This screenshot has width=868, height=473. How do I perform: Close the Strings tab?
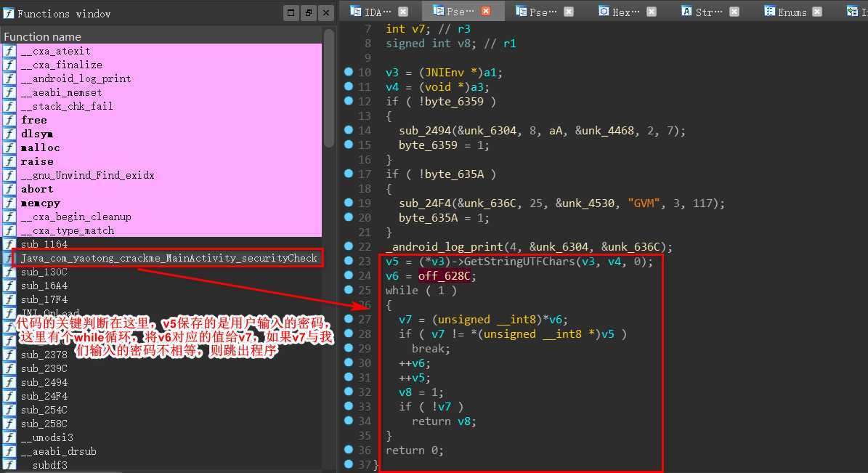coord(734,12)
